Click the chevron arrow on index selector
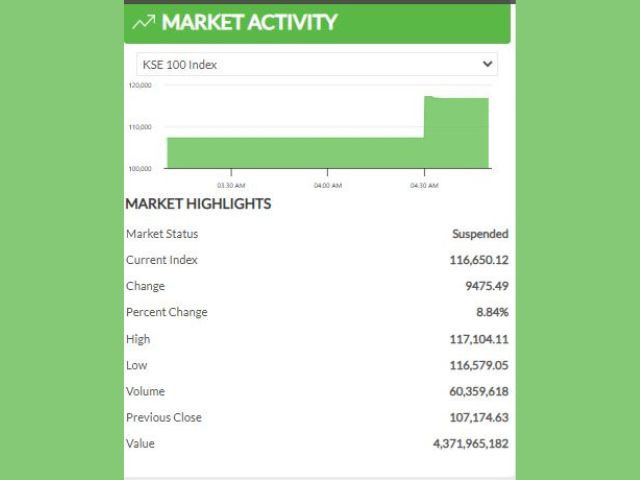Image resolution: width=640 pixels, height=480 pixels. (x=487, y=64)
